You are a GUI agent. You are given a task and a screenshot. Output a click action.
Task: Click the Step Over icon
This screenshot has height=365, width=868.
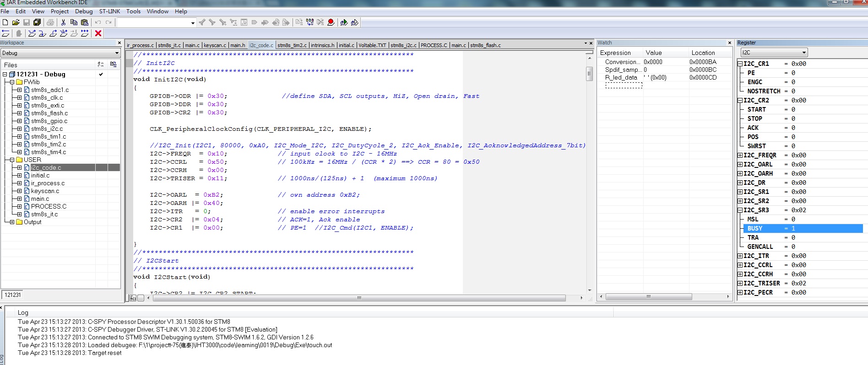pos(32,33)
